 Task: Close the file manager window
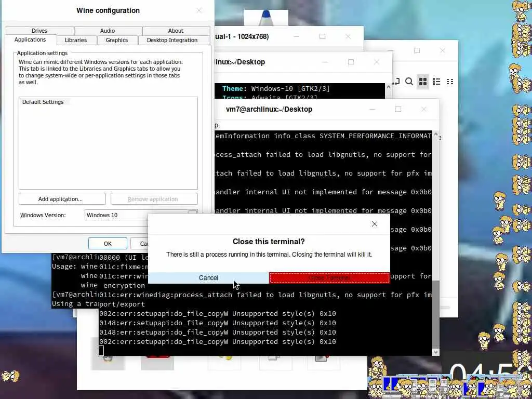[x=443, y=50]
